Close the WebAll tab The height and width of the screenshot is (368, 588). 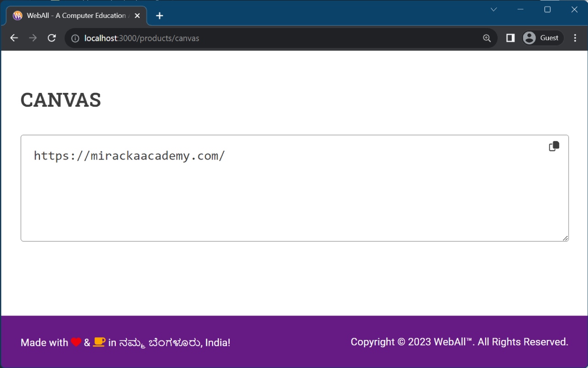coord(137,16)
